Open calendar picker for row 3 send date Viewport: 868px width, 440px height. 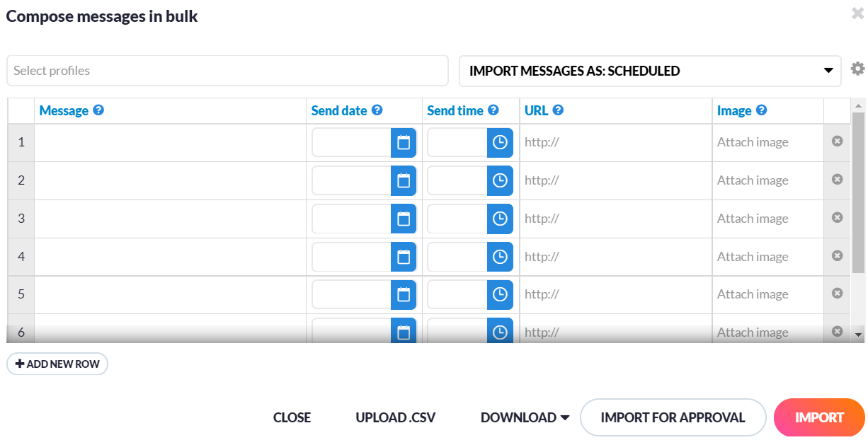(404, 219)
